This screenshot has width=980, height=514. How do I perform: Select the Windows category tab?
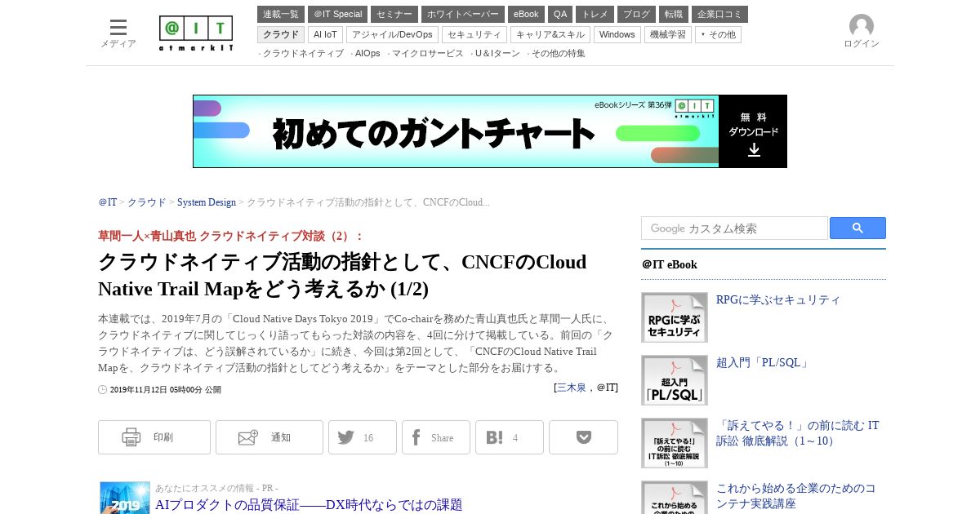click(x=617, y=35)
